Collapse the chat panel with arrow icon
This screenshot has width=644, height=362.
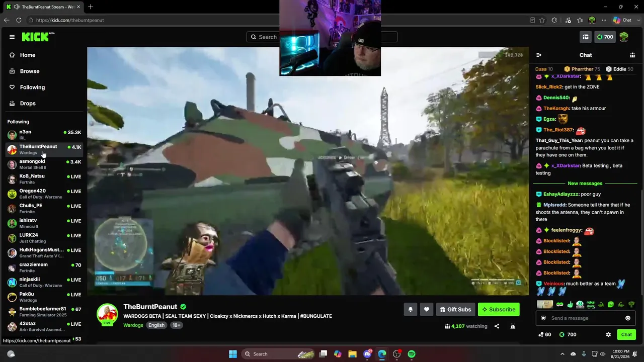tap(538, 55)
